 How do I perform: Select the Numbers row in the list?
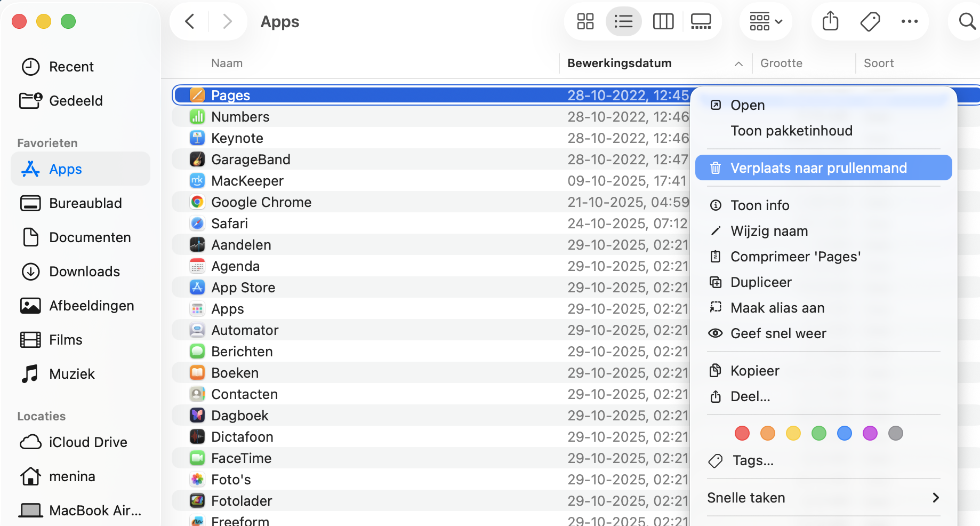[x=240, y=116]
